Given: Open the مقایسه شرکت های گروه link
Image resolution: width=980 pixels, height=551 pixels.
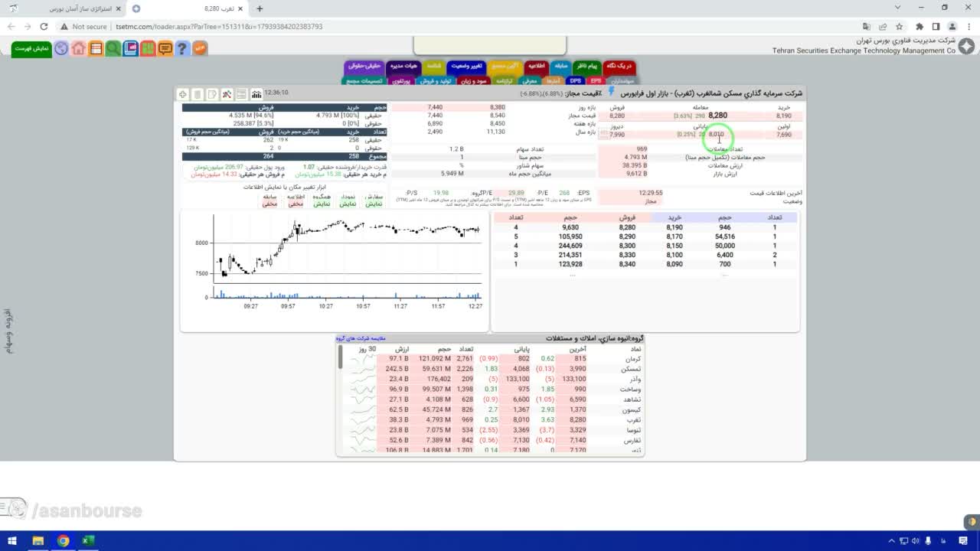Looking at the screenshot, I should [x=361, y=338].
